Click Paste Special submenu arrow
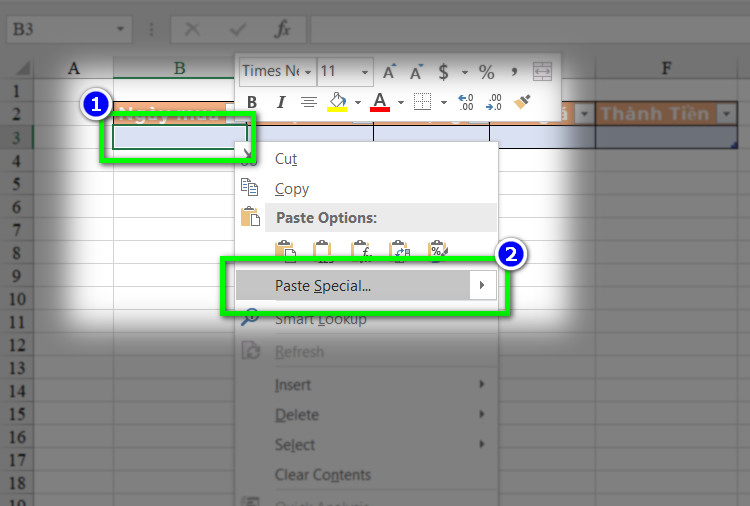Screen dimensions: 750x506 pyautogui.click(x=482, y=286)
